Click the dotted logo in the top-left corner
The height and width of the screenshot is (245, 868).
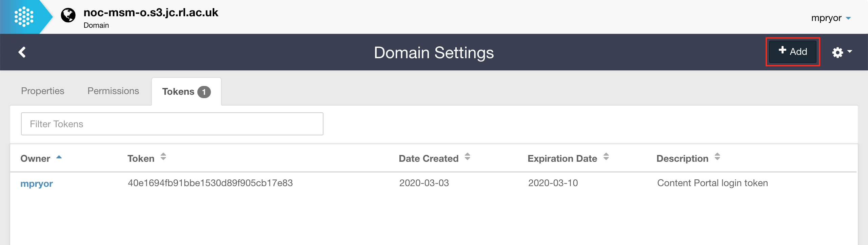point(24,17)
